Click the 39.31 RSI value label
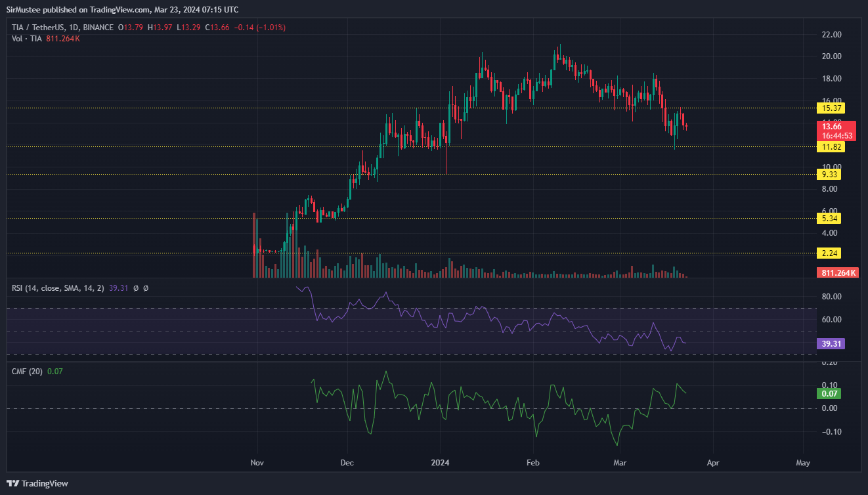Screen dimensions: 868x495 coord(831,343)
